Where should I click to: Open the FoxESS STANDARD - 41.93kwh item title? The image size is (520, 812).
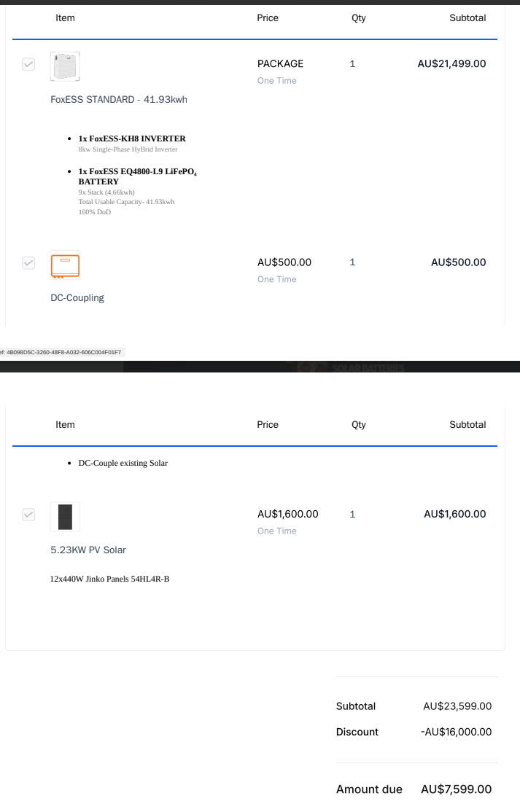(x=119, y=99)
